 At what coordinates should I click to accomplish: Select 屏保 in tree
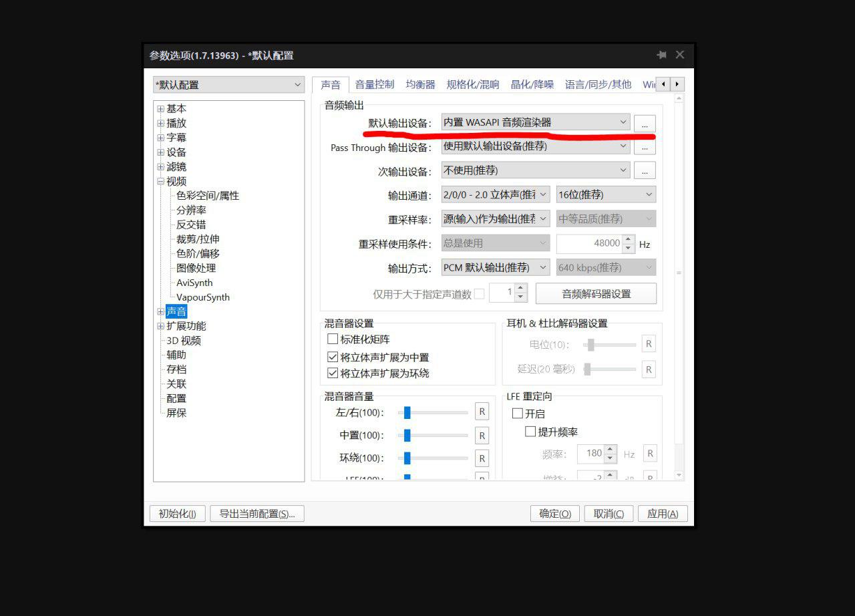[176, 413]
